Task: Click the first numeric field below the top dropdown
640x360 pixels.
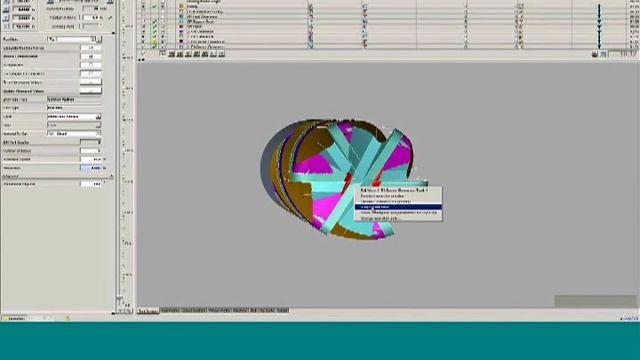Action: 91,48
